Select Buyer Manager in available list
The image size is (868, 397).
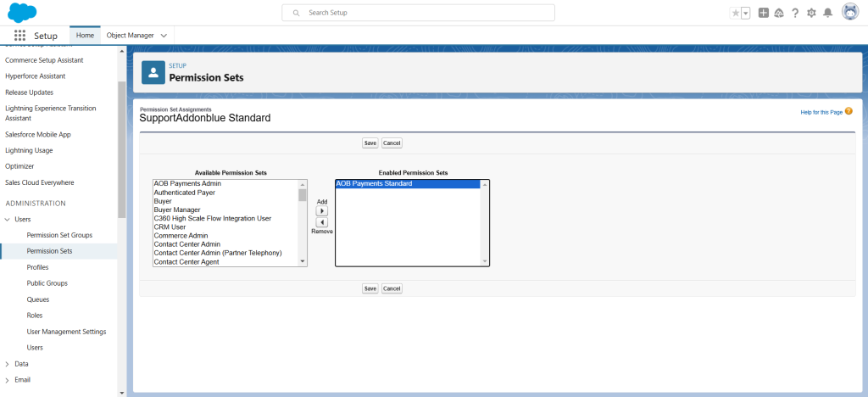coord(225,210)
